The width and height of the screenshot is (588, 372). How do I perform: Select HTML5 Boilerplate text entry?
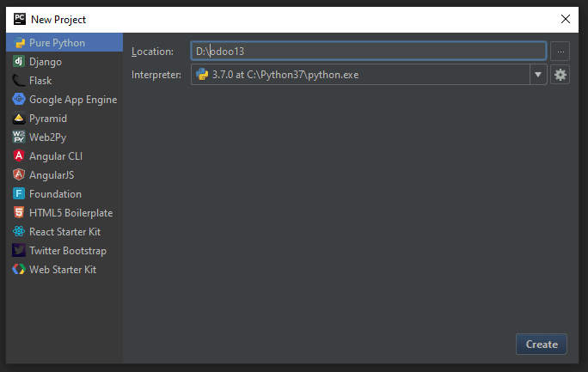pyautogui.click(x=70, y=213)
